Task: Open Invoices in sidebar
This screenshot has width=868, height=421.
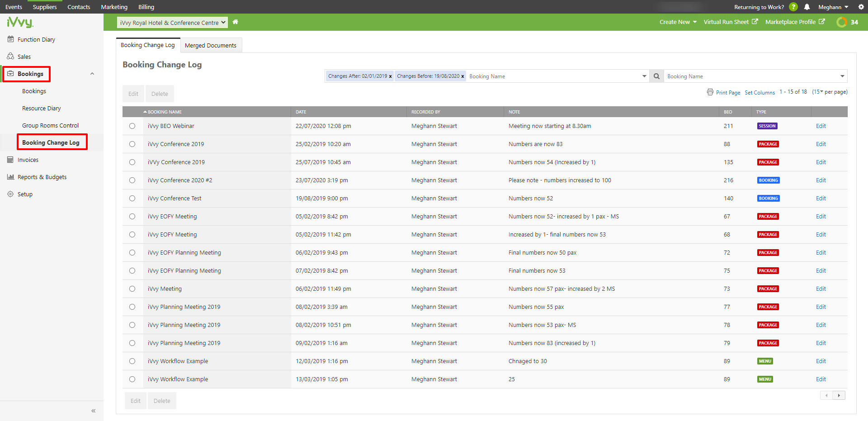Action: (28, 160)
